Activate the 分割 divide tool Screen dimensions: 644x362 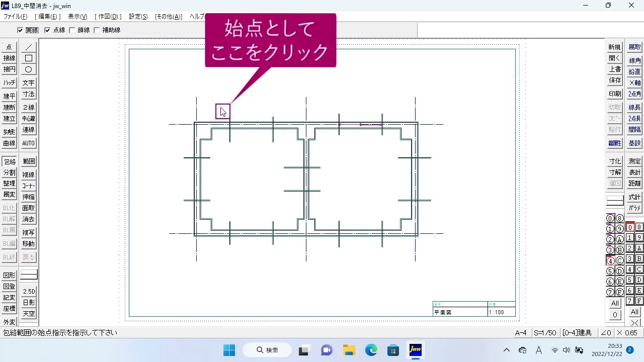(x=9, y=172)
